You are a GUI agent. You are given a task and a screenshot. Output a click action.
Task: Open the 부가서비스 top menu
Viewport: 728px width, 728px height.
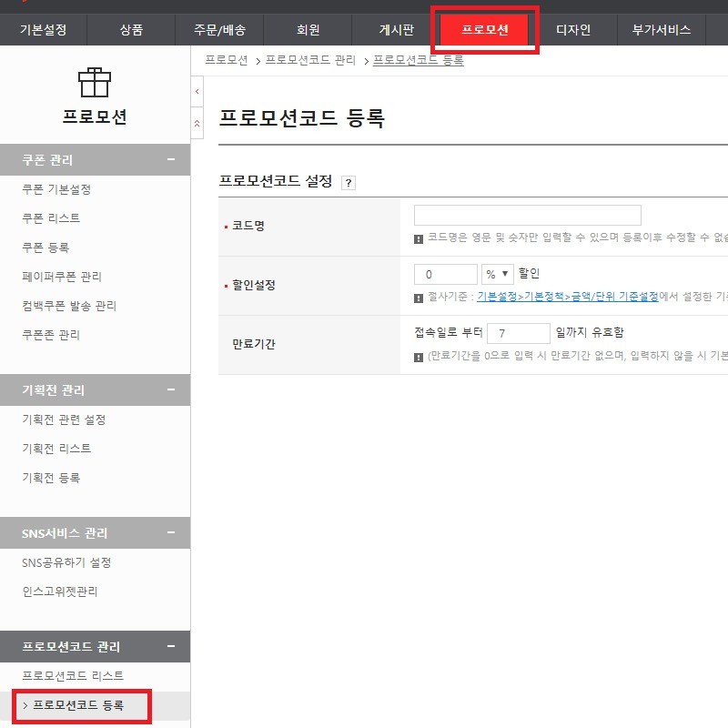click(662, 30)
